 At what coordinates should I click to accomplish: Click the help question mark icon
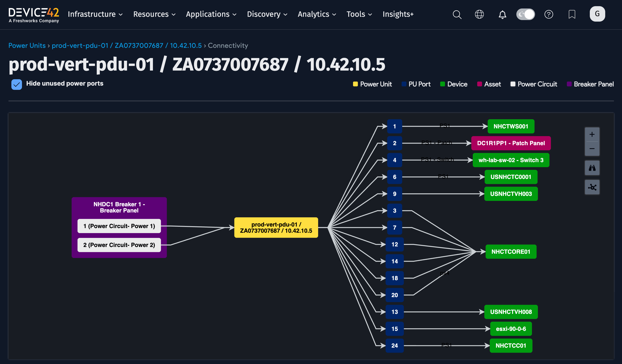[x=549, y=14]
